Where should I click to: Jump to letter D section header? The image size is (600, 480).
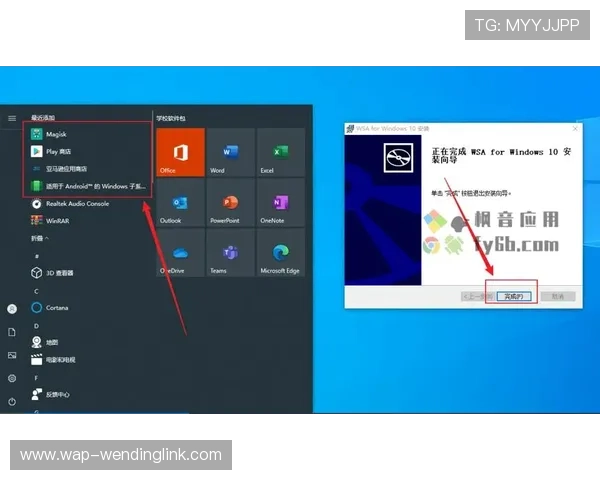[36, 326]
